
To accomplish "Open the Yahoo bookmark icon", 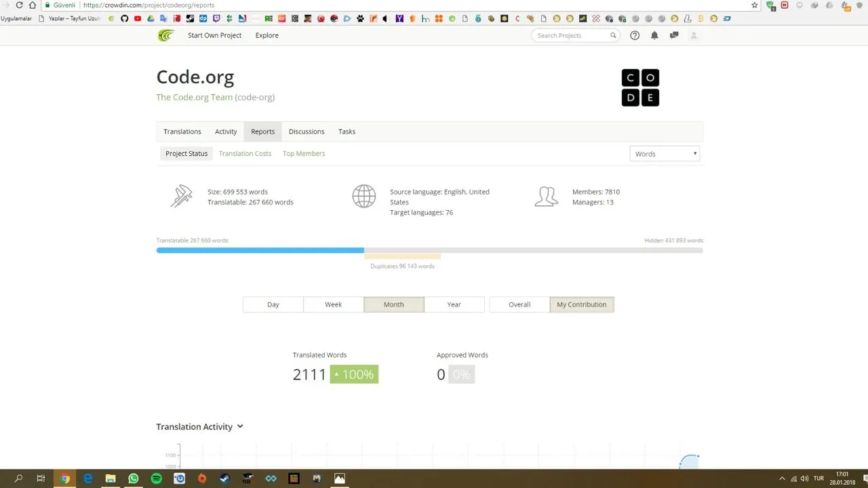I will 399,18.
